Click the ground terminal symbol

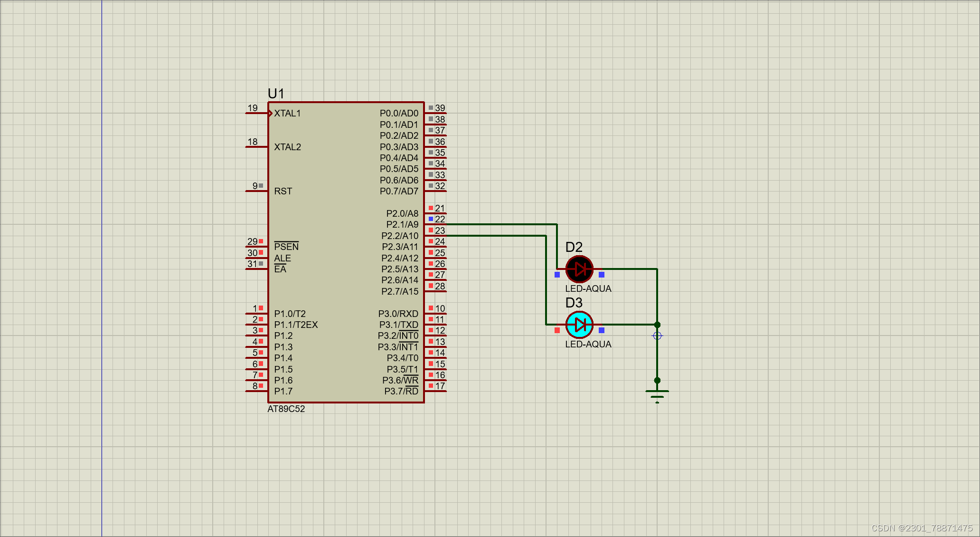[x=657, y=394]
